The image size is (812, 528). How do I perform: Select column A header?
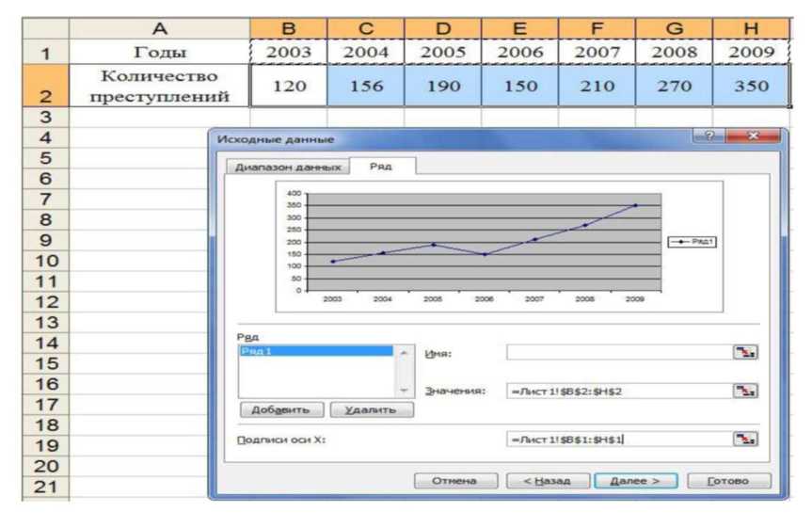(160, 28)
